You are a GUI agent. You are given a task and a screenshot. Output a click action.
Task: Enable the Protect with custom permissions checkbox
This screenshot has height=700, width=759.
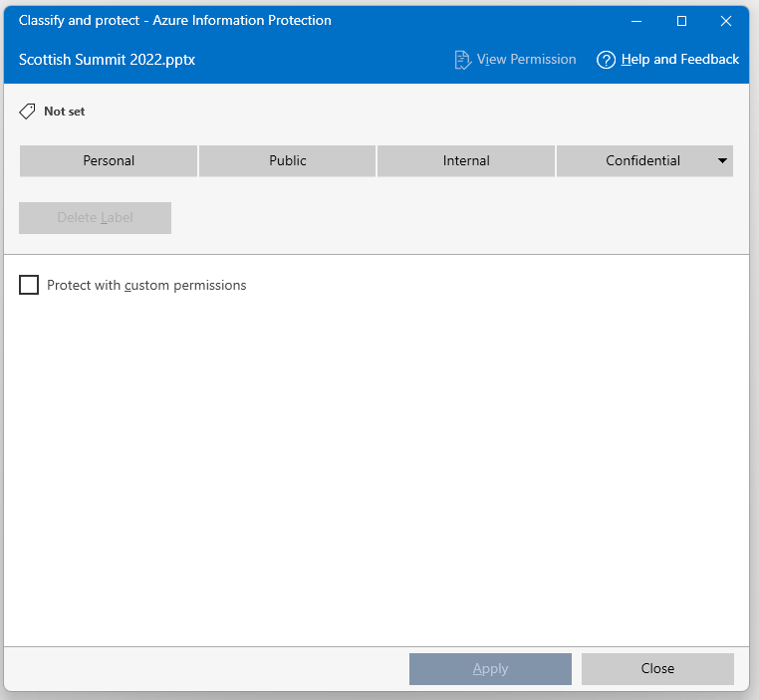point(29,286)
